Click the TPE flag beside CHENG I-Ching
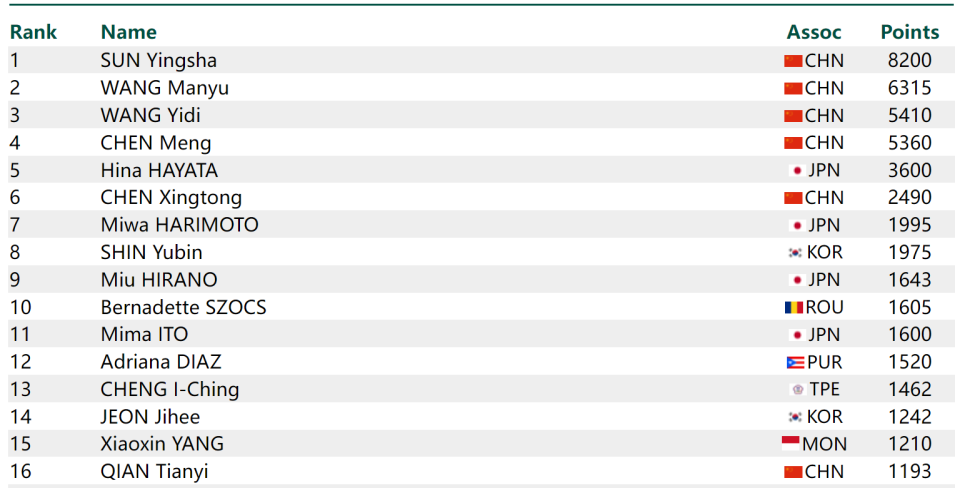This screenshot has width=960, height=488. click(797, 389)
